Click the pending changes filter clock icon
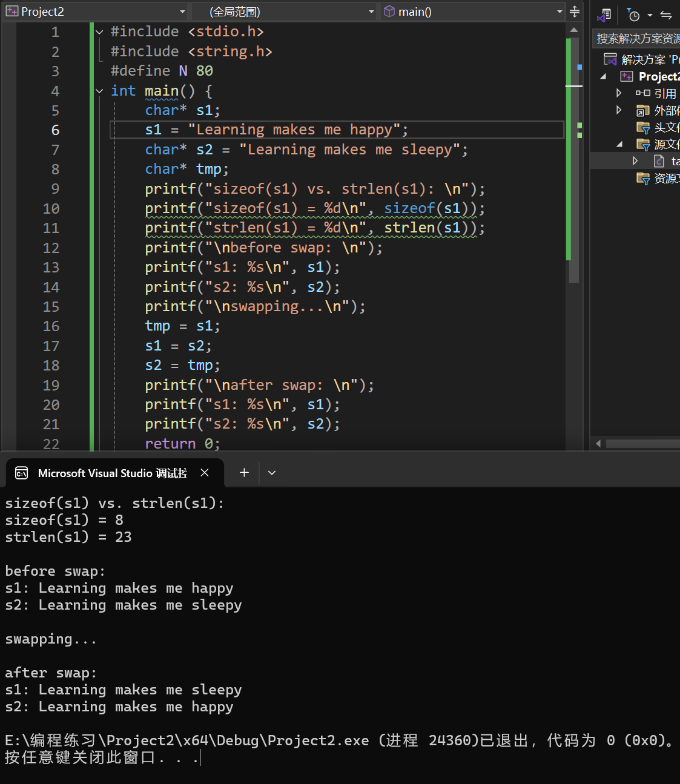680x784 pixels. point(633,15)
